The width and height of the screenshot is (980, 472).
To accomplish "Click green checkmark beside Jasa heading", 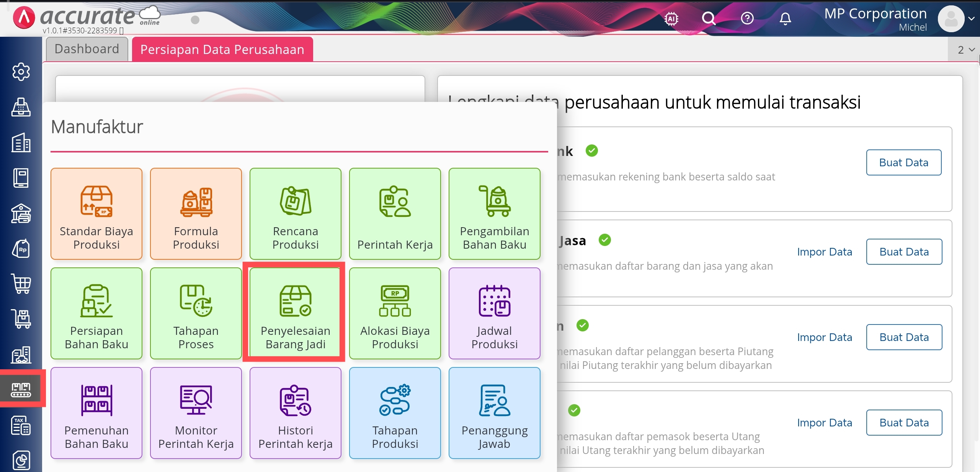I will (604, 240).
